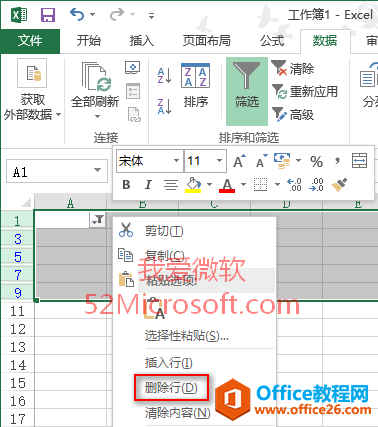The image size is (378, 427).
Task: Apply comma style in mini toolbar
Action: (x=337, y=161)
